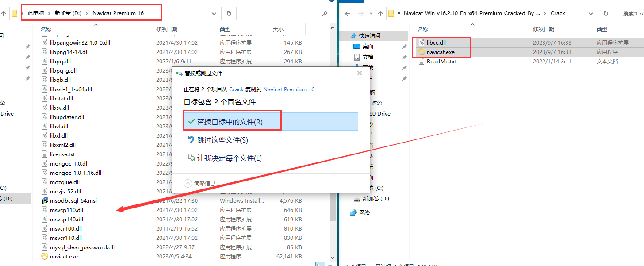
Task: Select msvcr100.dll file name
Action: (x=66, y=228)
